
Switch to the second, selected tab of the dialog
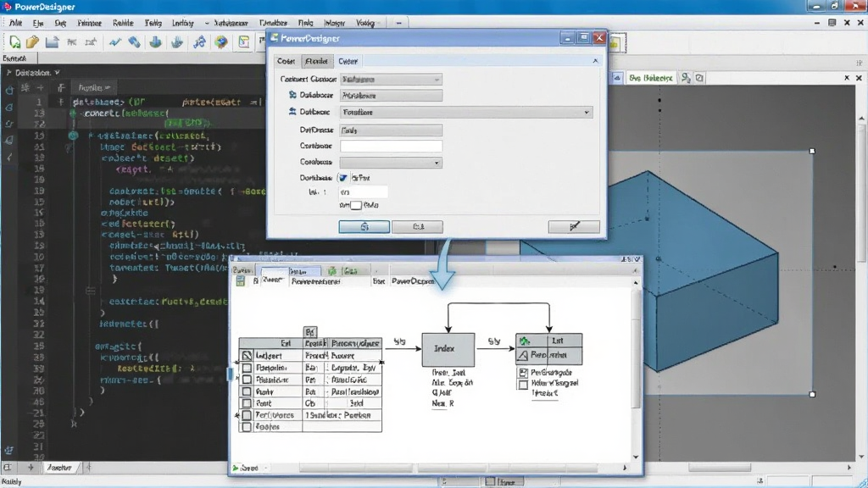pos(316,61)
